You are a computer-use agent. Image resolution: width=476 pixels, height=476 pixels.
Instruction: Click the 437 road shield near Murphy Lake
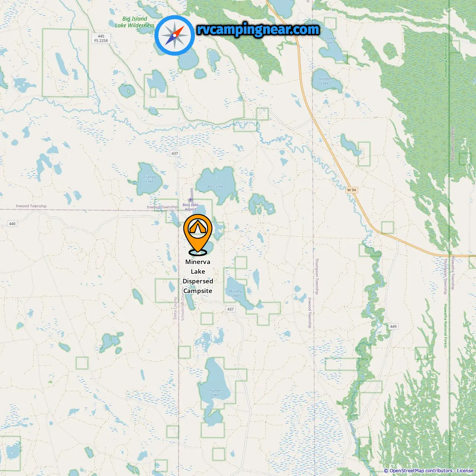coord(231,309)
